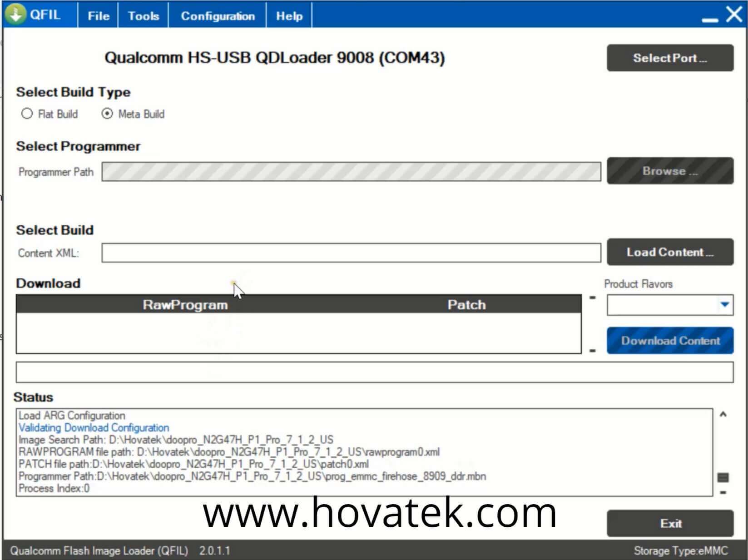Screen dimensions: 748x560
Task: Click the Browse button for programmer path
Action: pos(670,171)
